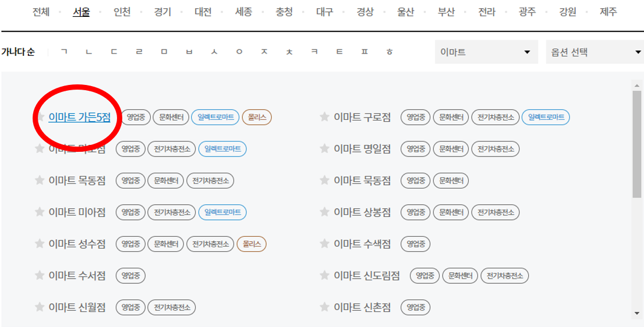Image resolution: width=644 pixels, height=327 pixels.
Task: Favorite 이마트 성수점 using the star
Action: [40, 244]
